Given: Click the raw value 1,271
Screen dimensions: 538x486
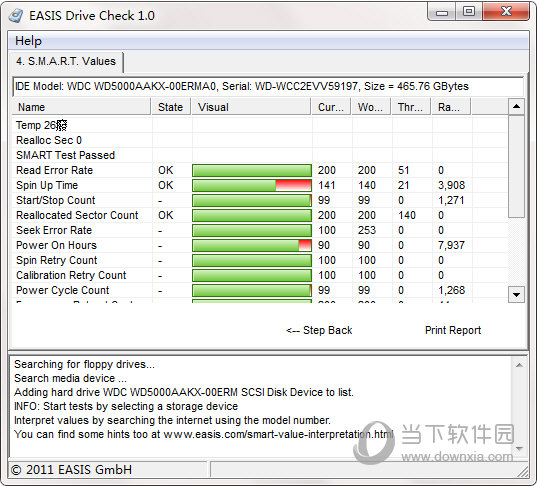Looking at the screenshot, I should [451, 200].
